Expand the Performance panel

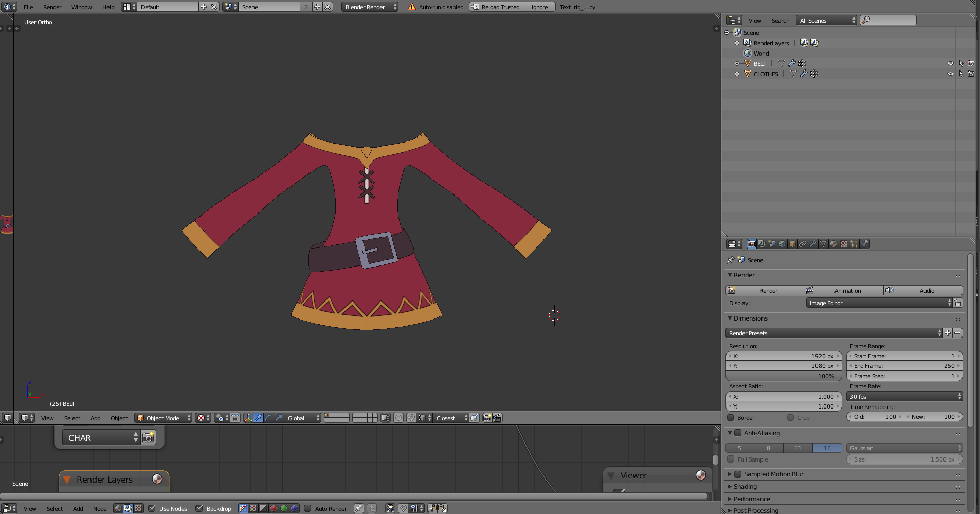click(751, 499)
